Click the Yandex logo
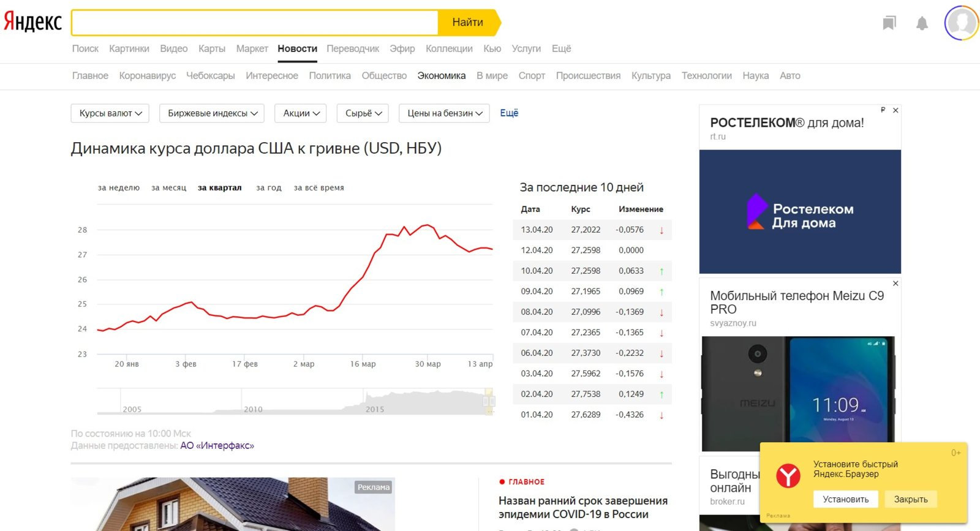The width and height of the screenshot is (980, 531). [x=33, y=22]
